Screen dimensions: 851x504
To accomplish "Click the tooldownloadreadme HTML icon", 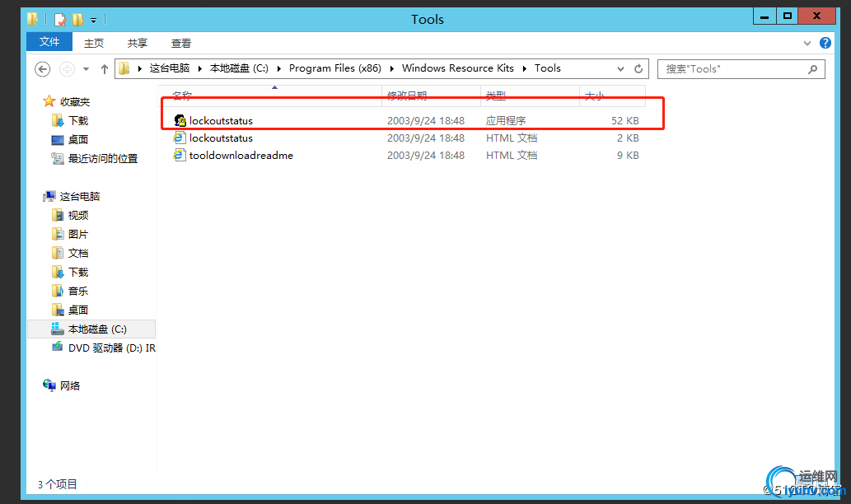I will tap(179, 155).
